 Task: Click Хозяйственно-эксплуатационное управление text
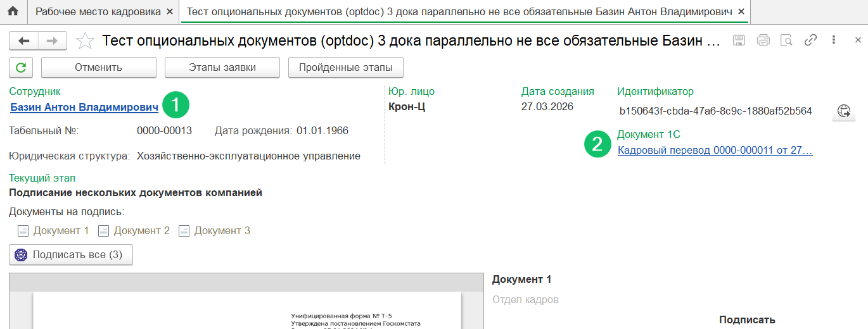click(248, 156)
